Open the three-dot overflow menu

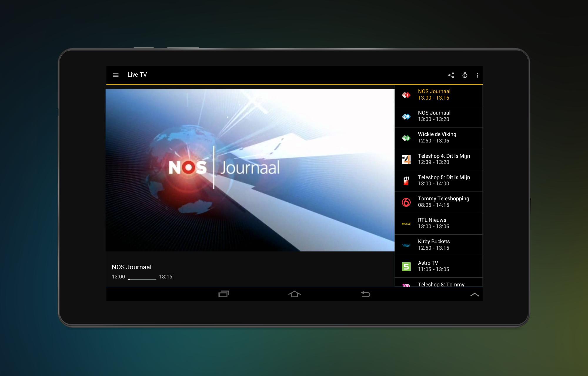click(477, 75)
